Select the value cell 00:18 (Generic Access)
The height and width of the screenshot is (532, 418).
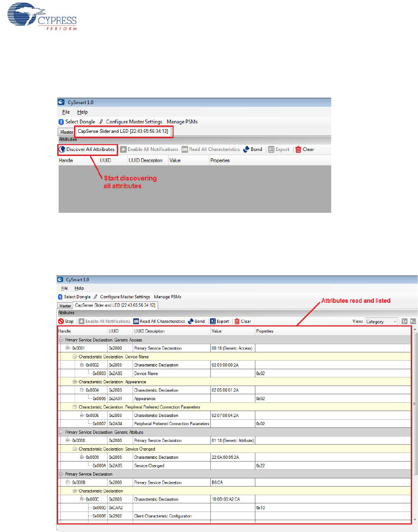click(x=233, y=348)
